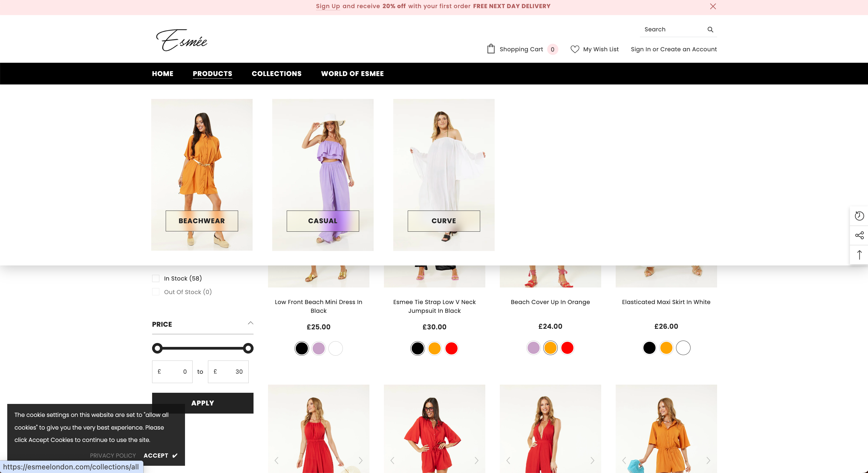Click the share icon on right sidebar
The image size is (868, 473).
859,235
